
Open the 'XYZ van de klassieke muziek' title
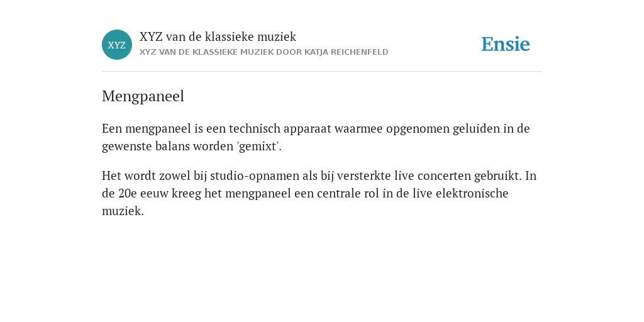pyautogui.click(x=218, y=36)
